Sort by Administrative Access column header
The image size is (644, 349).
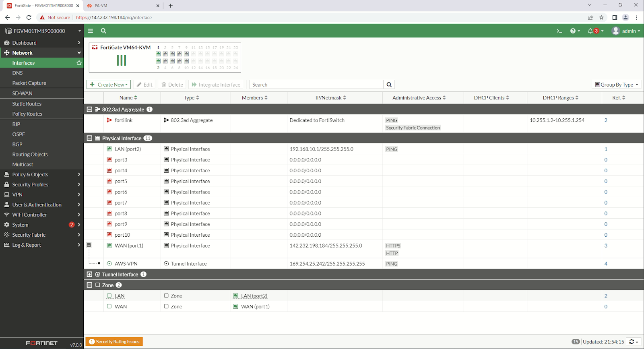(423, 98)
